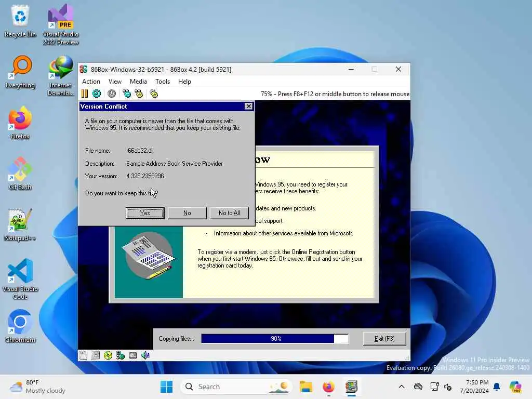Open Chromium desktop shortcut
Viewport: 532px width, 399px height.
tap(20, 326)
